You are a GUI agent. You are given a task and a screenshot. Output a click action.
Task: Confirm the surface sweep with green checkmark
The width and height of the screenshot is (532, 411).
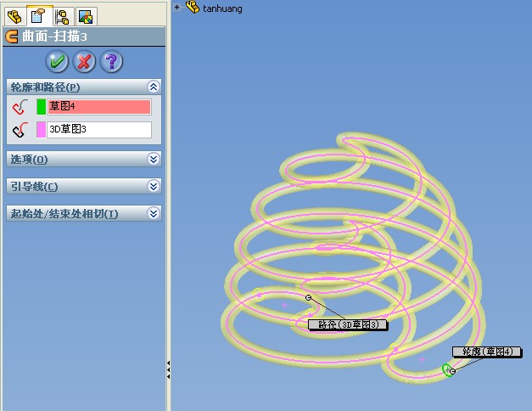coord(57,61)
